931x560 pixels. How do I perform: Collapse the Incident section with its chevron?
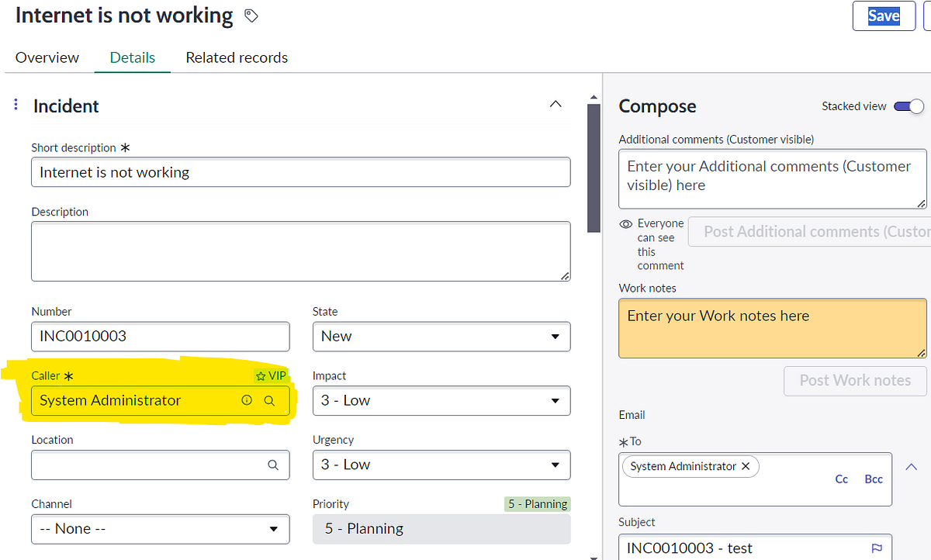[555, 103]
